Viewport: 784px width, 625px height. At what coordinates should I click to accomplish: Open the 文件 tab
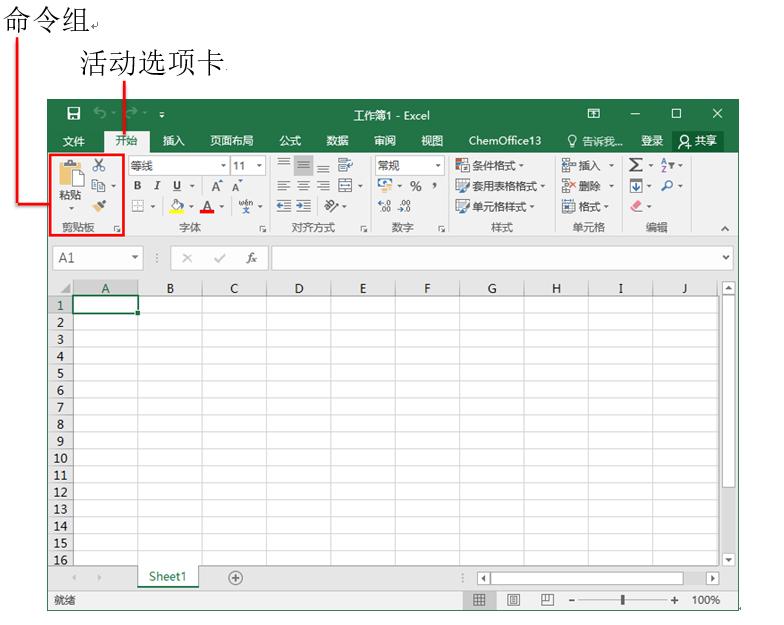click(x=74, y=141)
